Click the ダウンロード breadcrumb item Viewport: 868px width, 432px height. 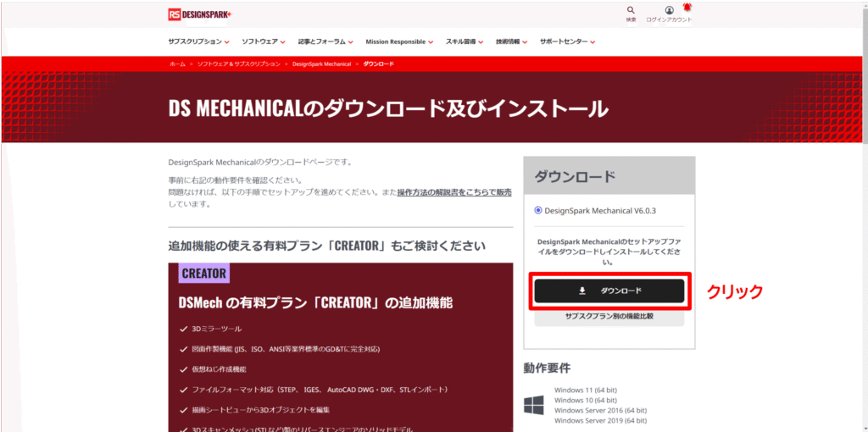[379, 64]
